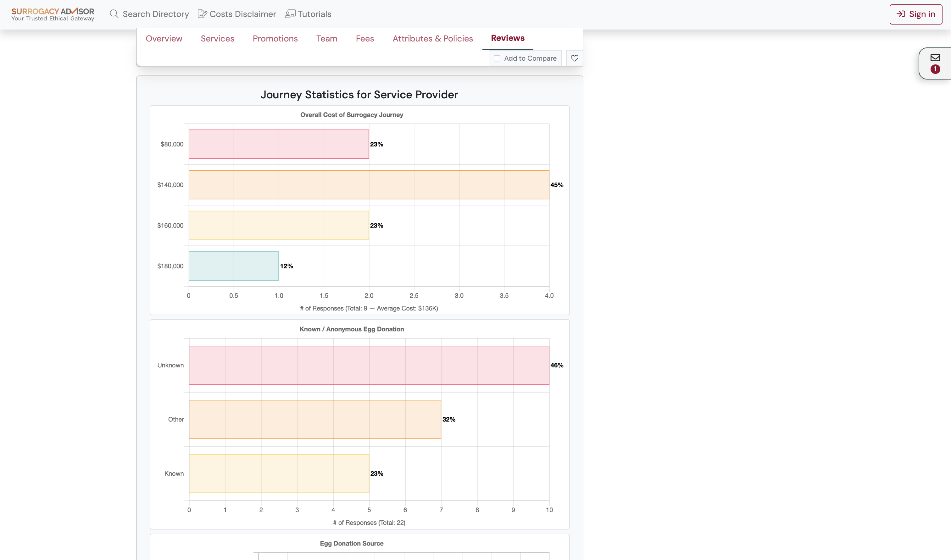Screen dimensions: 951x560
Task: Click the 'Overall Cost of Surrogacy Journey' title
Action: tap(352, 115)
